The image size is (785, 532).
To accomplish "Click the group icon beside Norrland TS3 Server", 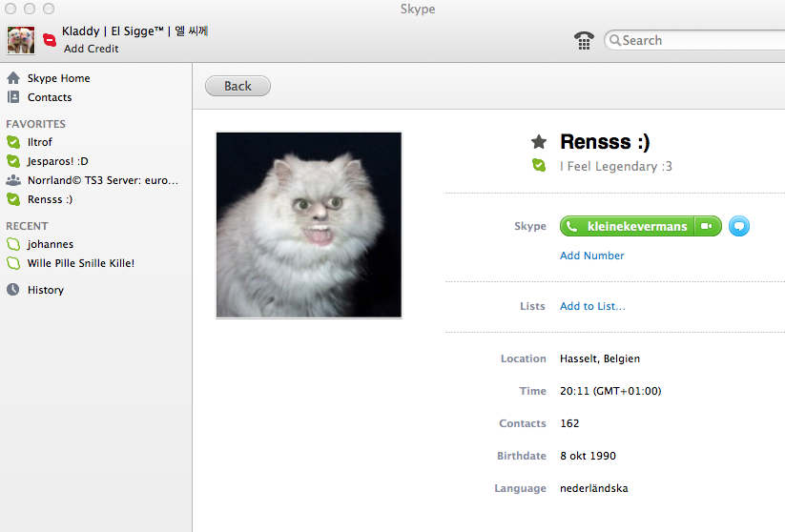I will [13, 180].
